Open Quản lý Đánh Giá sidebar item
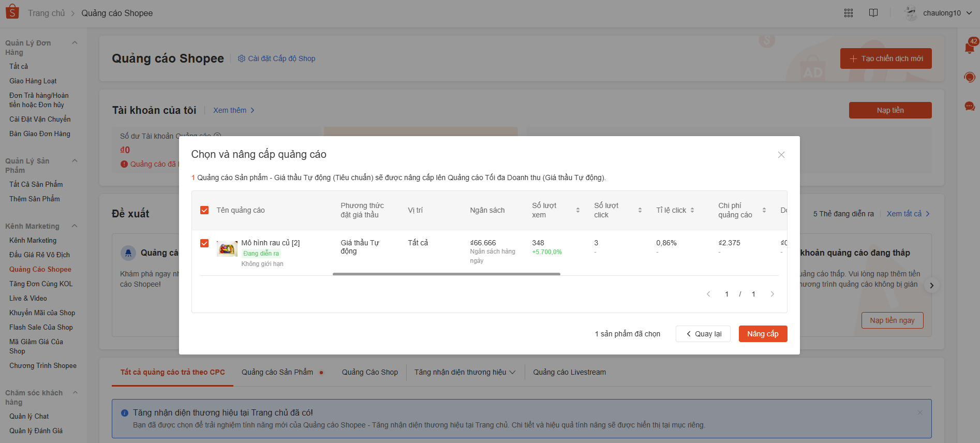Screen dimensions: 980x443 [36, 431]
